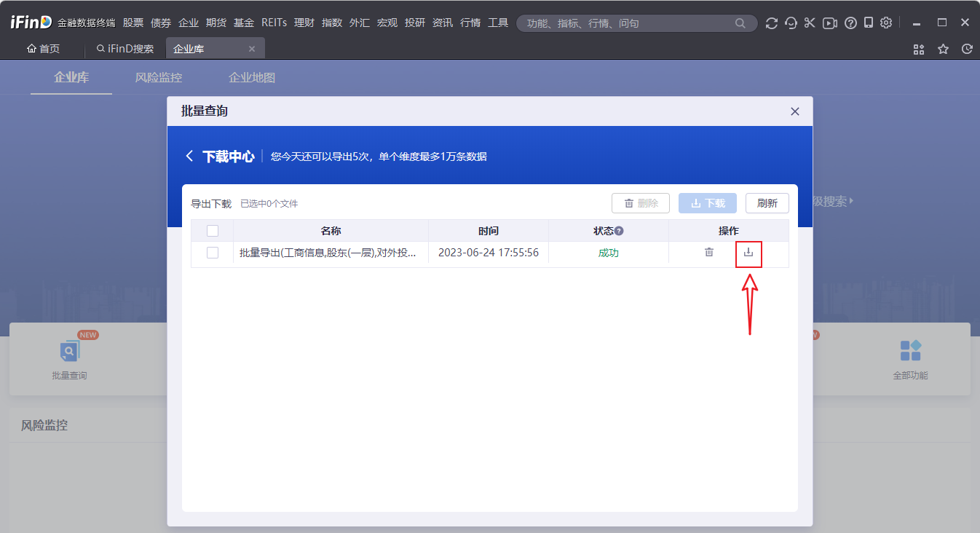Viewport: 980px width, 533px height.
Task: Open customer service via the headset icon
Action: [x=791, y=23]
